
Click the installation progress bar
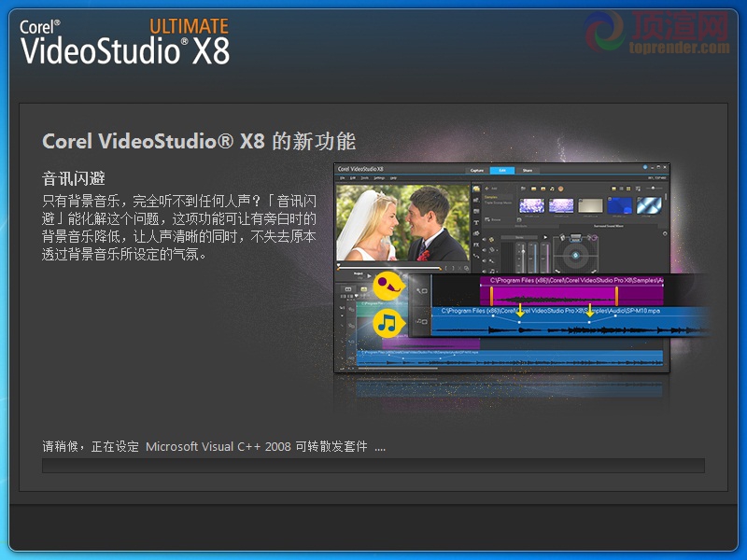tap(373, 465)
